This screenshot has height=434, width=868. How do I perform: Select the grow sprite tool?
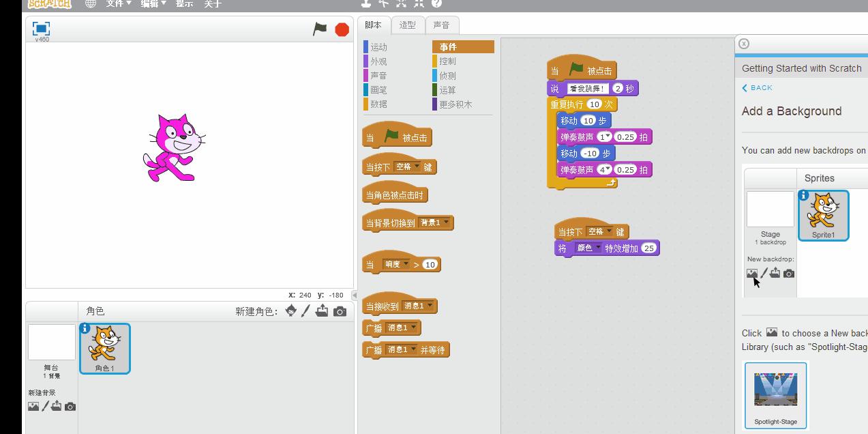401,4
